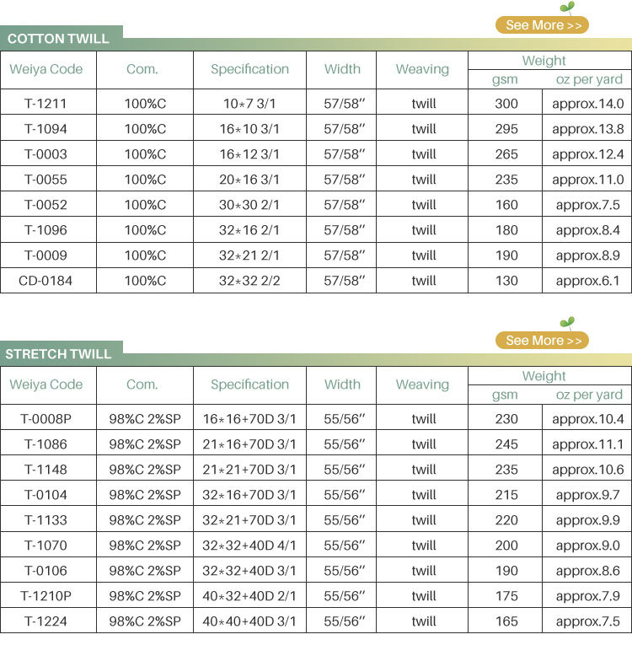Viewport: 632px width, 672px height.
Task: Click the Weiya Code header in Cotton Twill table
Action: coord(46,69)
